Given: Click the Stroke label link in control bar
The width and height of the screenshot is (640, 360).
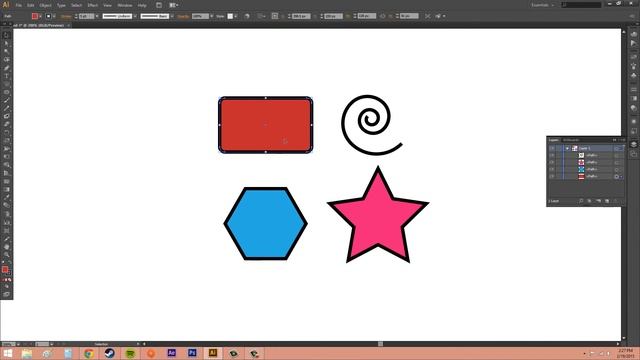Looking at the screenshot, I should (66, 16).
